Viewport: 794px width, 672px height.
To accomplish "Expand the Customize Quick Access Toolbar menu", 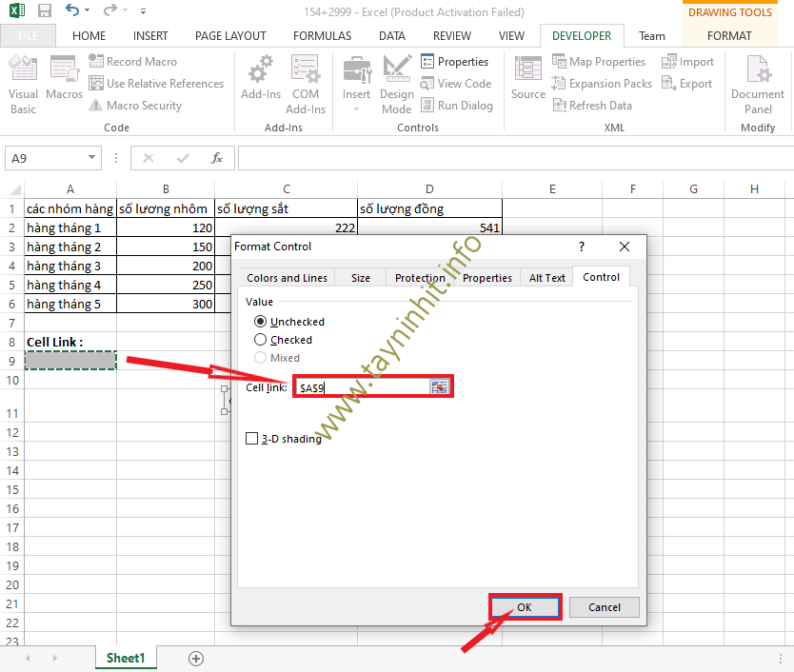I will tap(144, 12).
